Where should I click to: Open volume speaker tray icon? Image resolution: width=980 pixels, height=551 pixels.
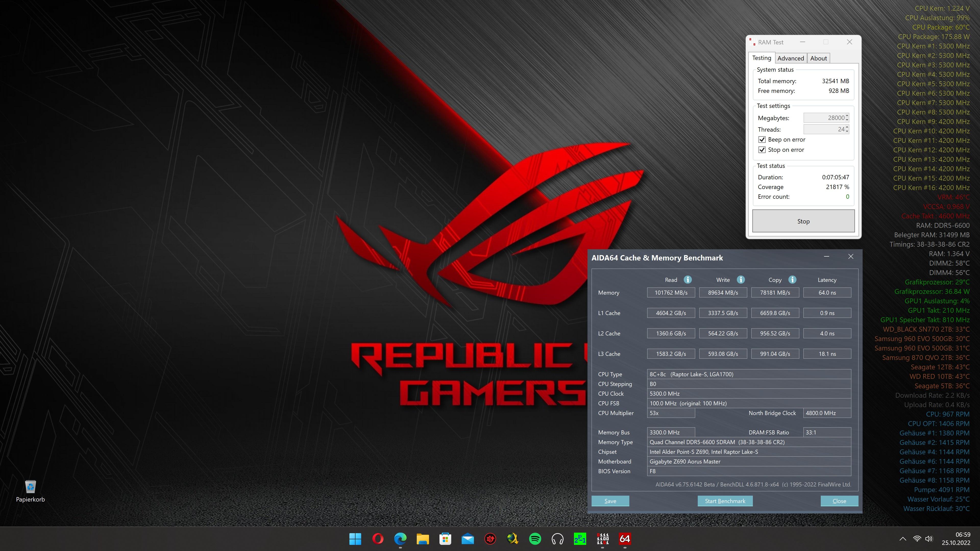[x=929, y=539]
